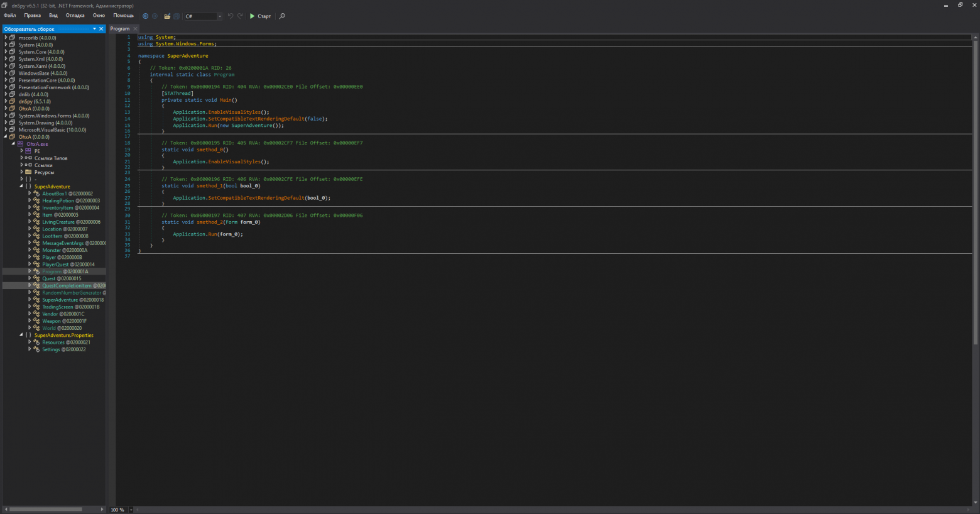Expand the World class node
This screenshot has width=980, height=514.
pyautogui.click(x=29, y=328)
